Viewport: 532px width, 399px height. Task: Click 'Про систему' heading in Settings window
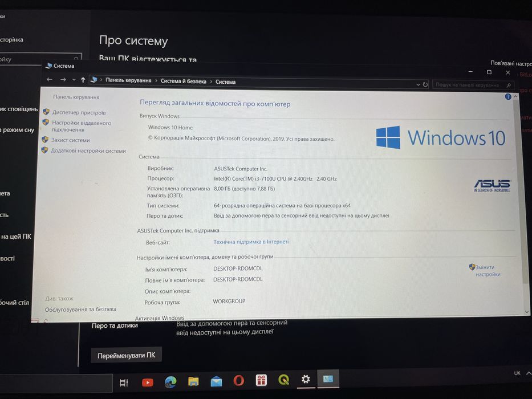pos(133,41)
